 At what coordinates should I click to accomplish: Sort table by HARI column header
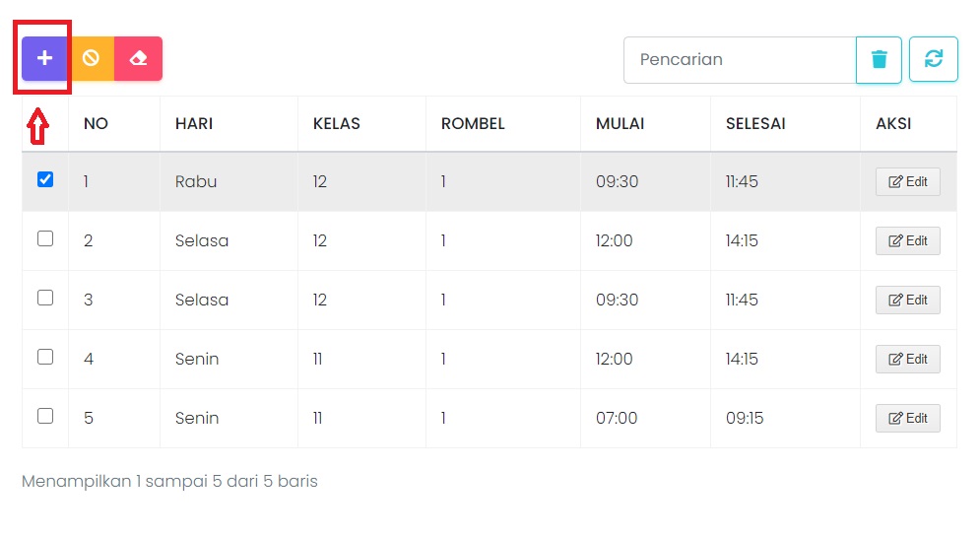(194, 123)
